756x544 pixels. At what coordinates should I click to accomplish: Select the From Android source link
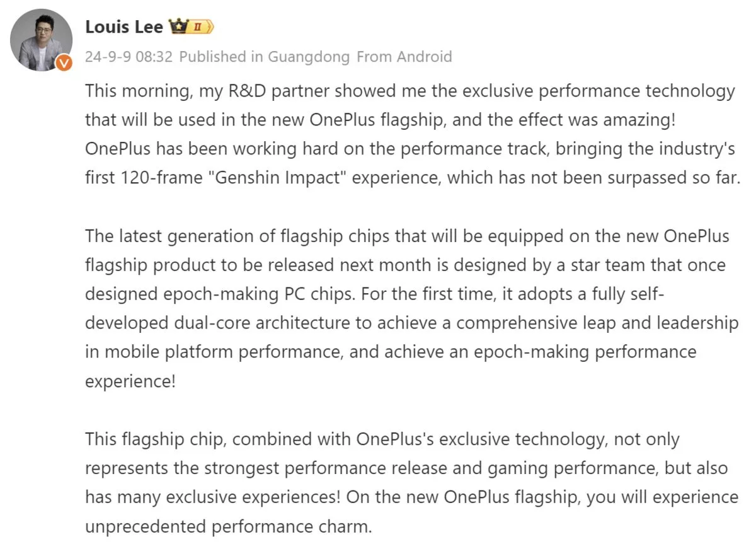[x=404, y=57]
